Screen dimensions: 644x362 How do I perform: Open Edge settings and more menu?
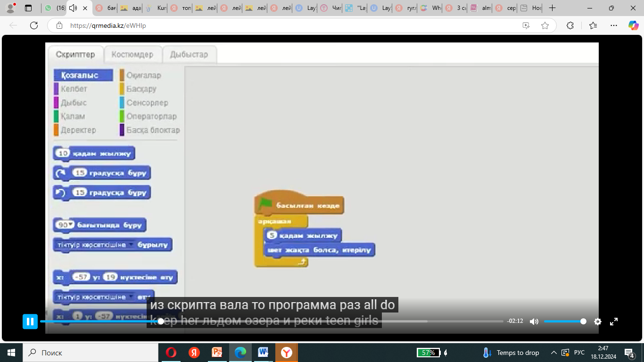click(x=613, y=25)
